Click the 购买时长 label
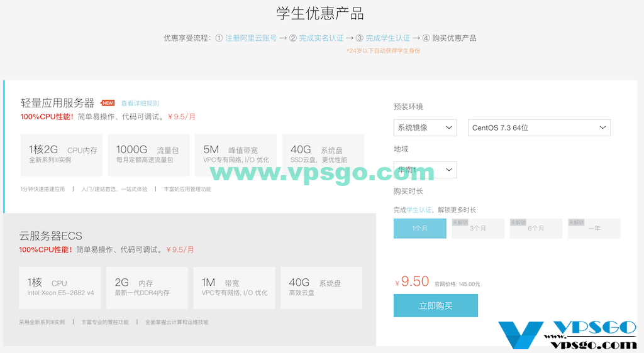Image resolution: width=644 pixels, height=353 pixels. coord(408,191)
